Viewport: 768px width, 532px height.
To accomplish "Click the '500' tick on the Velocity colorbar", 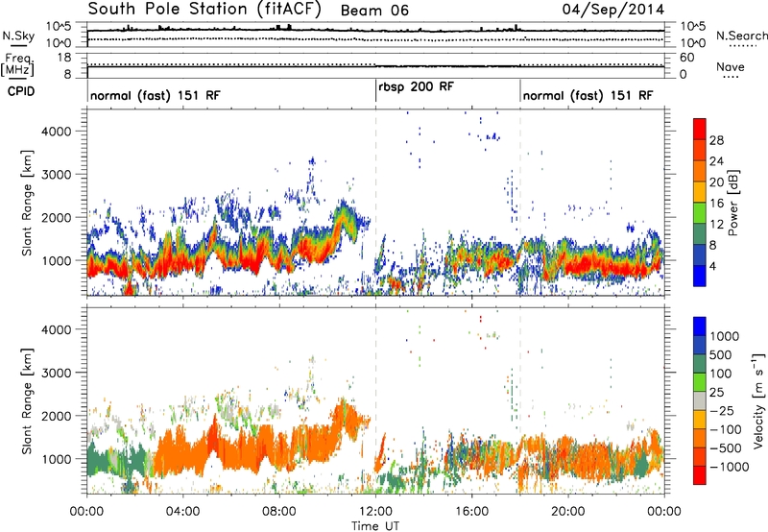I will pos(721,354).
